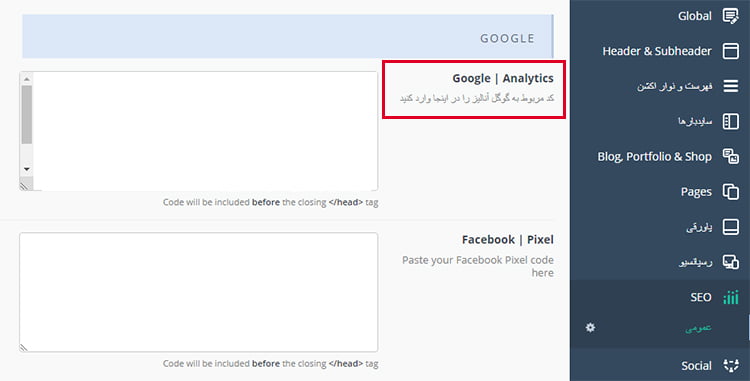The width and height of the screenshot is (750, 381).
Task: Click the sidebars layout icon
Action: (x=730, y=121)
